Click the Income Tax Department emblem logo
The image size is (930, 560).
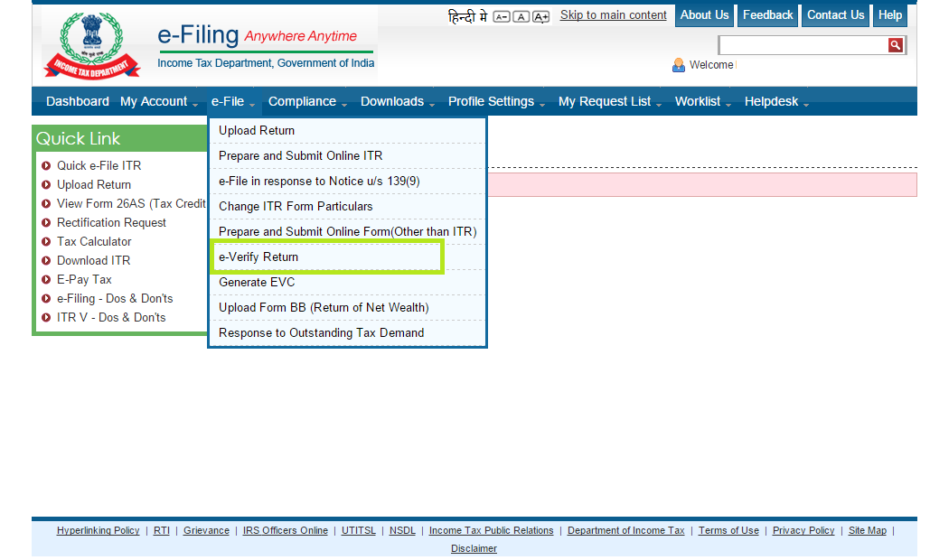[x=92, y=46]
